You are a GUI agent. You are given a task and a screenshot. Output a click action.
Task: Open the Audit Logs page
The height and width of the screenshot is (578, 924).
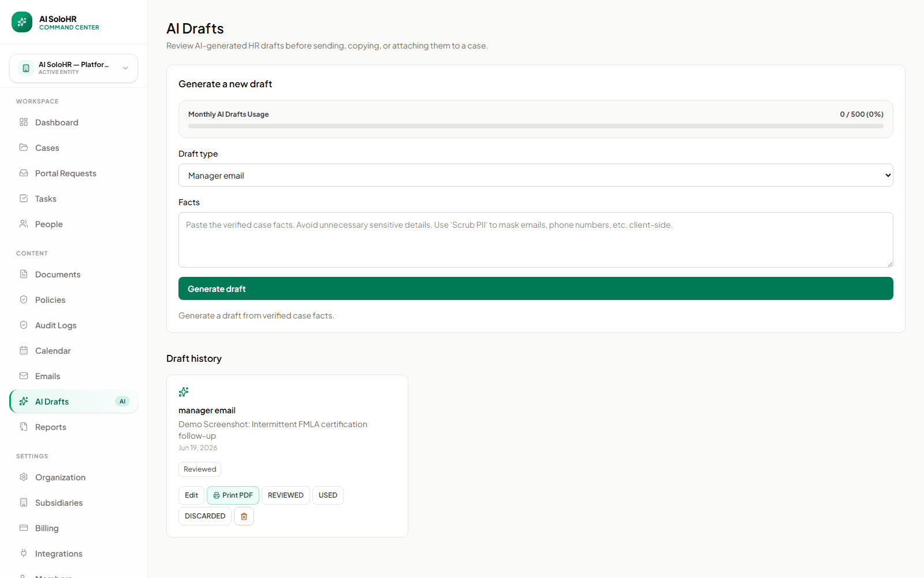(74, 325)
